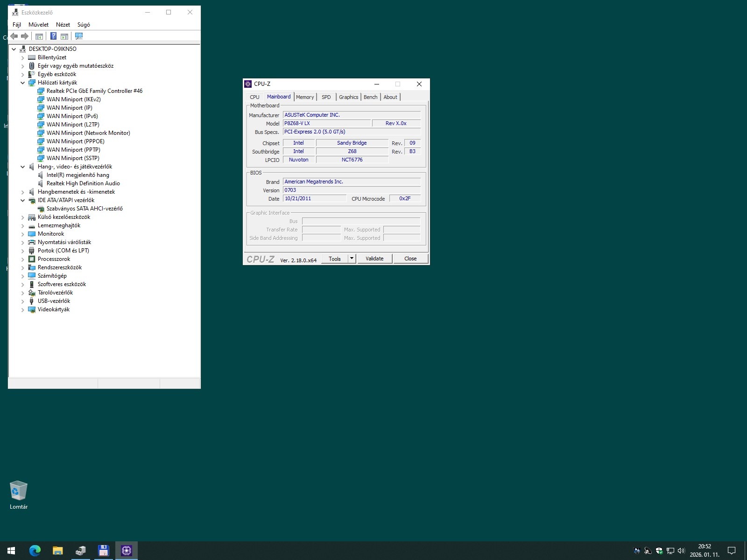Click the Processzorok chip icon
This screenshot has width=747, height=560.
pyautogui.click(x=32, y=259)
